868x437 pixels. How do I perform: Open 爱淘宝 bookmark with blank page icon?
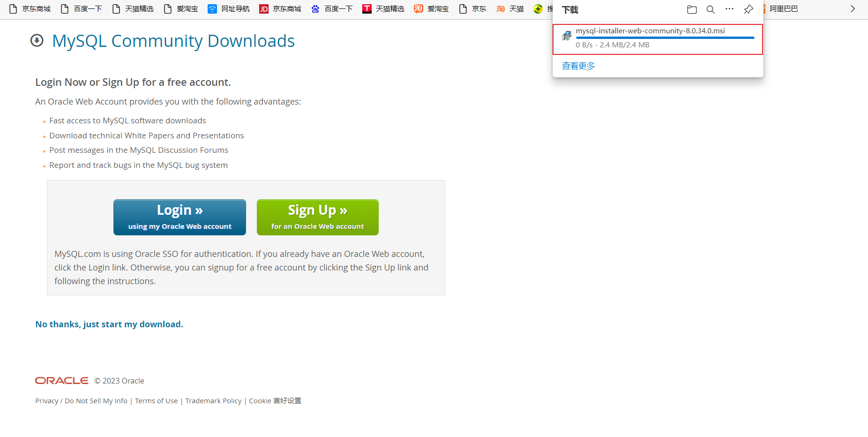pos(180,9)
